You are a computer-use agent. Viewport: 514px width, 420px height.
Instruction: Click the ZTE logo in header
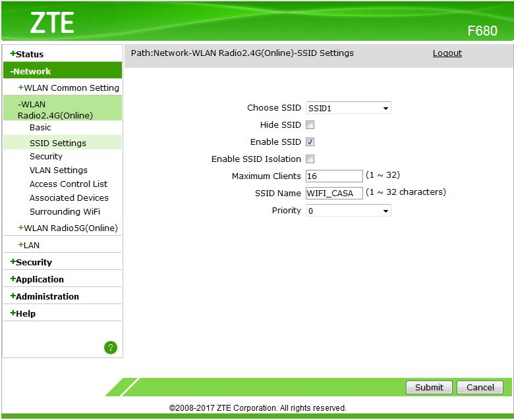52,23
